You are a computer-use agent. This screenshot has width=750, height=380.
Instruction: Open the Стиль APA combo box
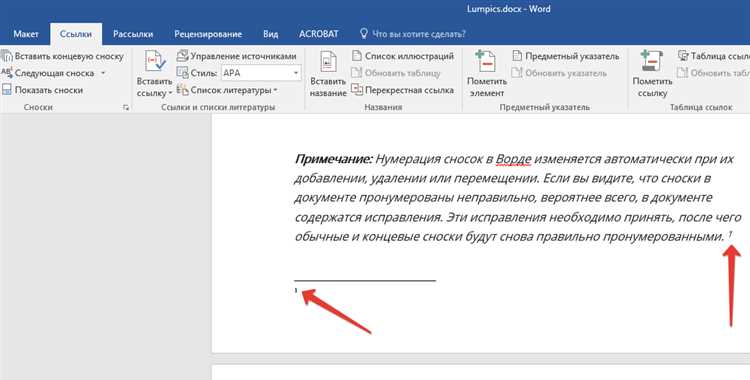click(x=261, y=73)
